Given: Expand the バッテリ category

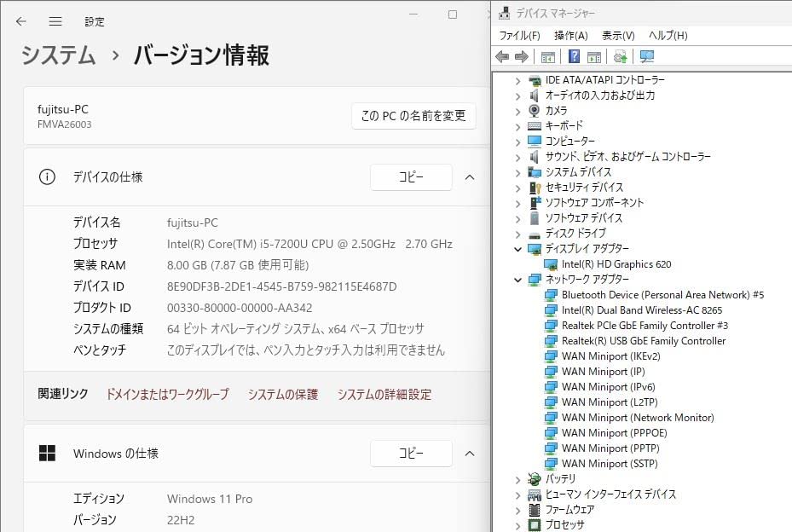Looking at the screenshot, I should pyautogui.click(x=517, y=478).
